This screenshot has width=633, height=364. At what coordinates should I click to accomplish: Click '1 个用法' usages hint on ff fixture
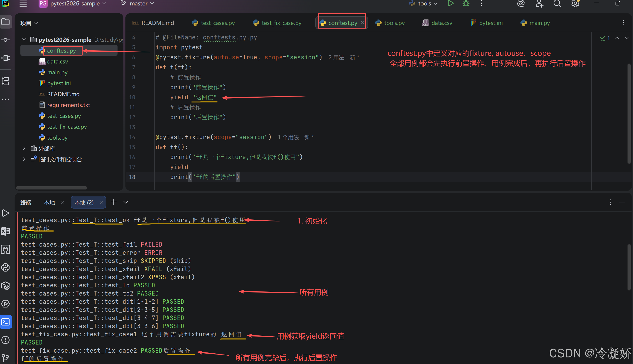point(288,137)
